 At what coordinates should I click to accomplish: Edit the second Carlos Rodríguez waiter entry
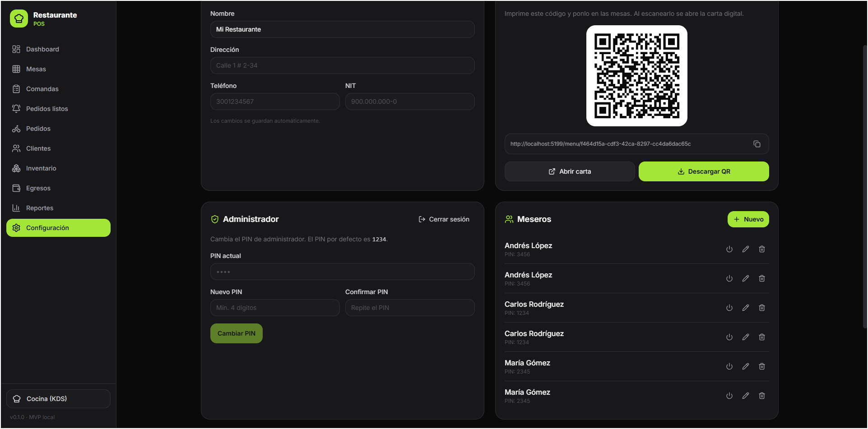coord(746,337)
